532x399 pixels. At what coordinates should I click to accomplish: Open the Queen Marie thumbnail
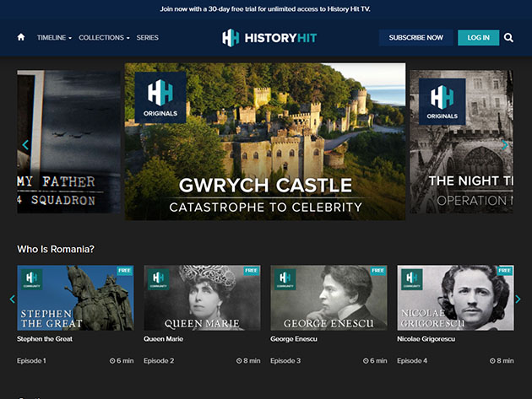point(202,298)
